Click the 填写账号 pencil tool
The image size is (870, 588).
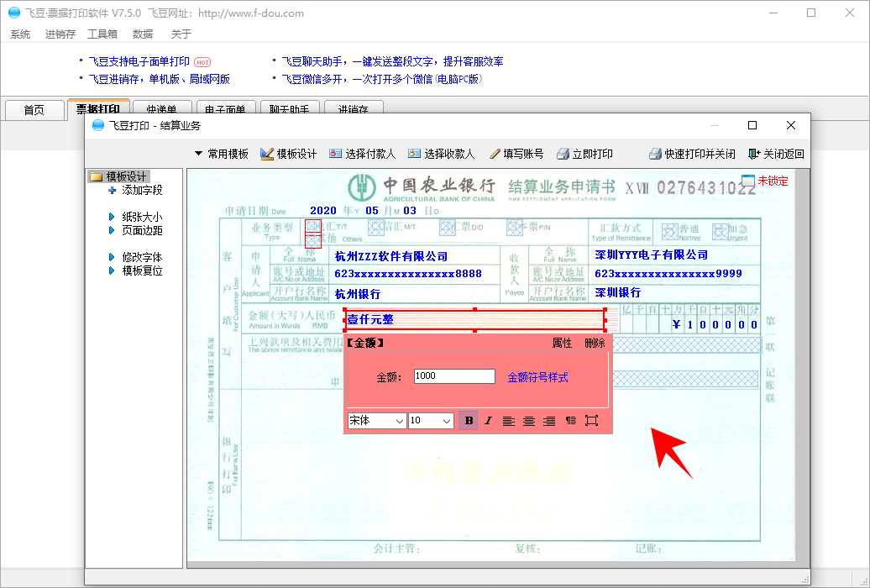(x=516, y=154)
